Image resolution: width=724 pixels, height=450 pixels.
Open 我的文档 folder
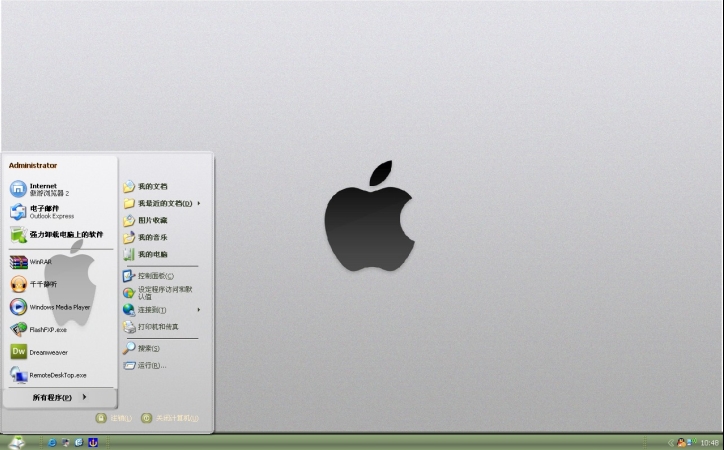pos(161,186)
